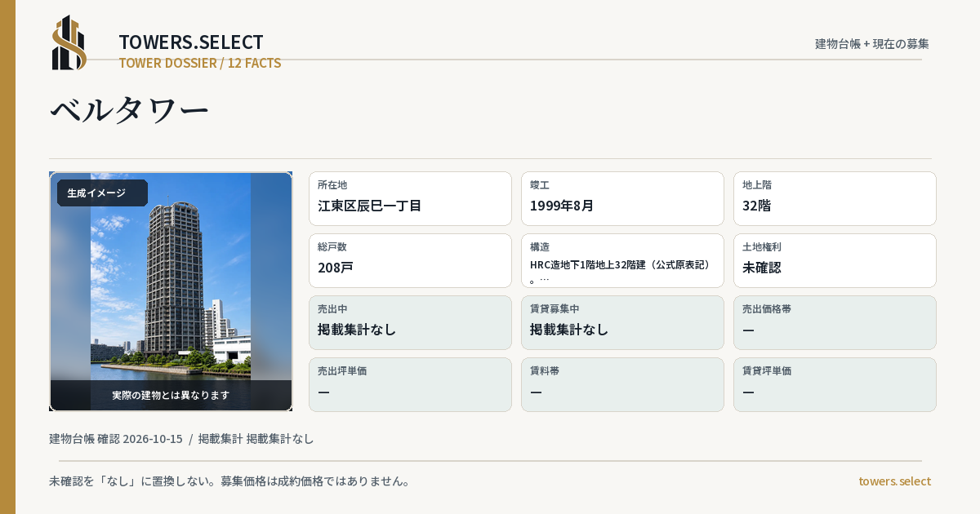Select the 売出坪単価 card

(410, 384)
